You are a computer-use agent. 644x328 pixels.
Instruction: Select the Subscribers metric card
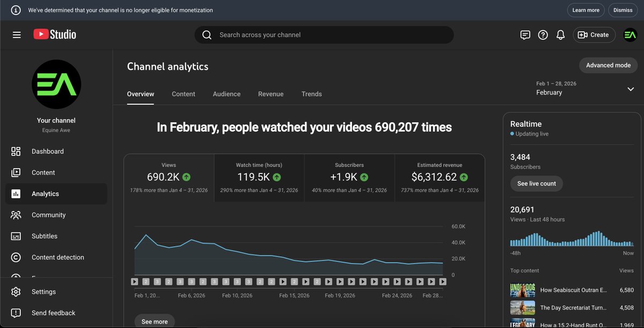(x=349, y=178)
